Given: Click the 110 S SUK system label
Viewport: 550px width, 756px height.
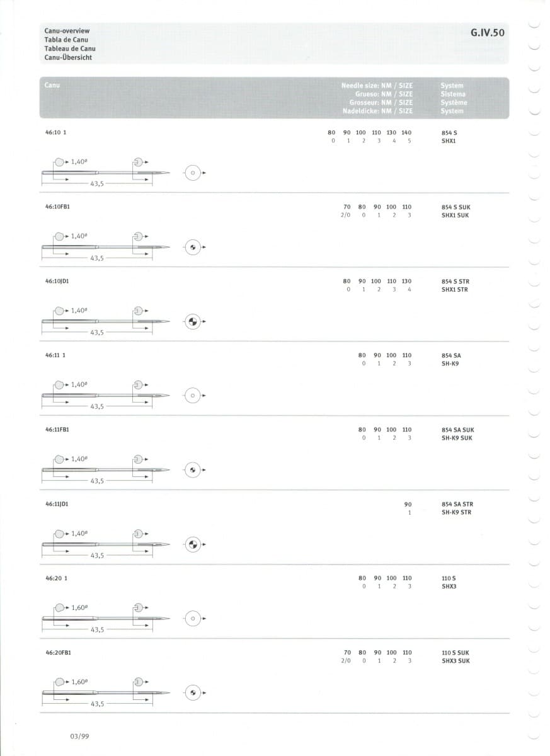Looking at the screenshot, I should (x=455, y=653).
